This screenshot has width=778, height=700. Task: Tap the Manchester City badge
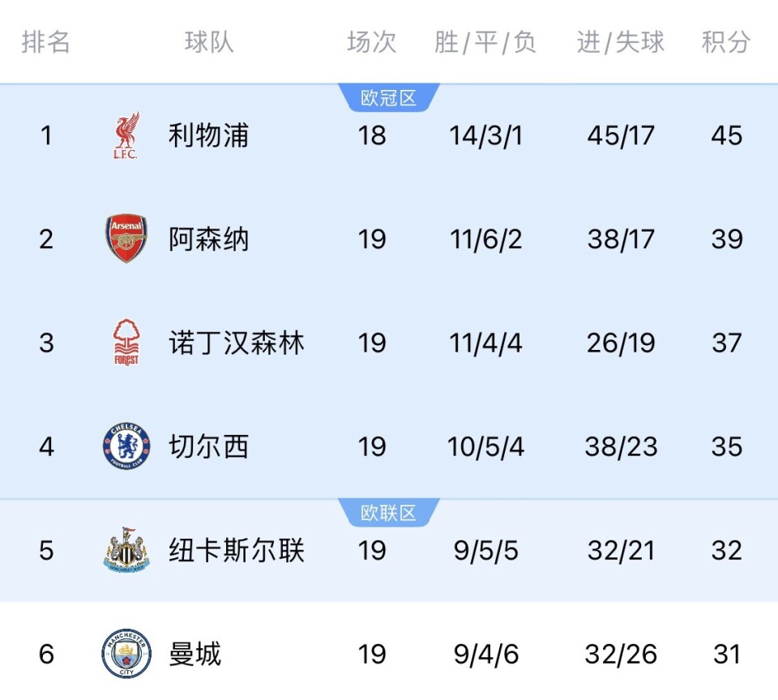(x=126, y=654)
